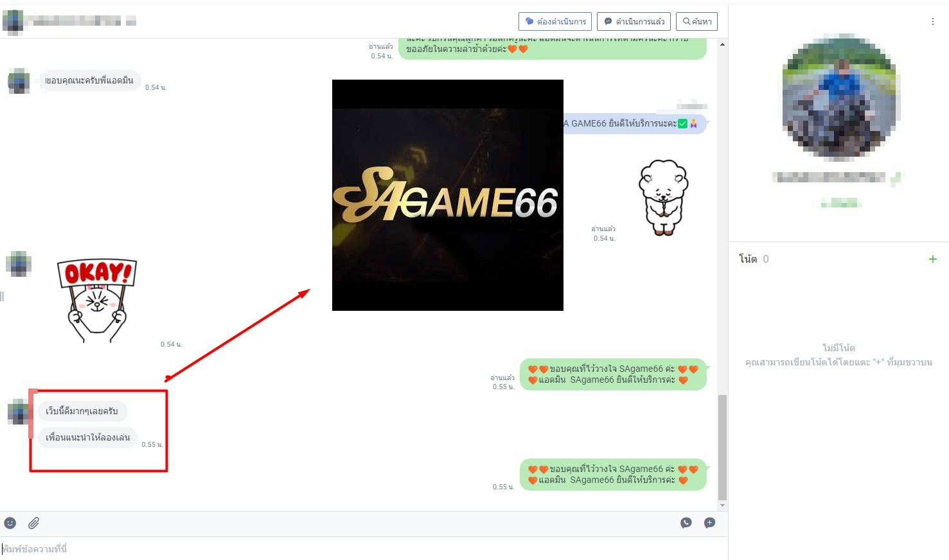949x560 pixels.
Task: Open the ค้นหา search button
Action: 697,21
